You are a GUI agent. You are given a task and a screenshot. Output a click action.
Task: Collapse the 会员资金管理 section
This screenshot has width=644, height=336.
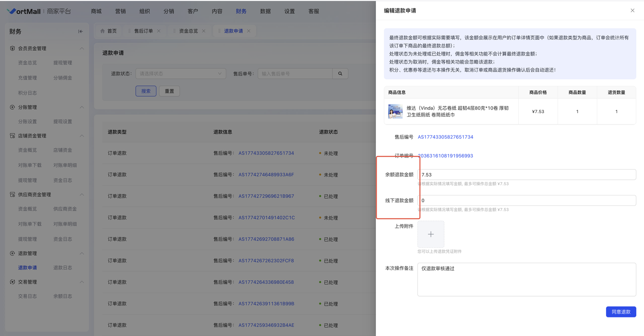[x=82, y=48]
